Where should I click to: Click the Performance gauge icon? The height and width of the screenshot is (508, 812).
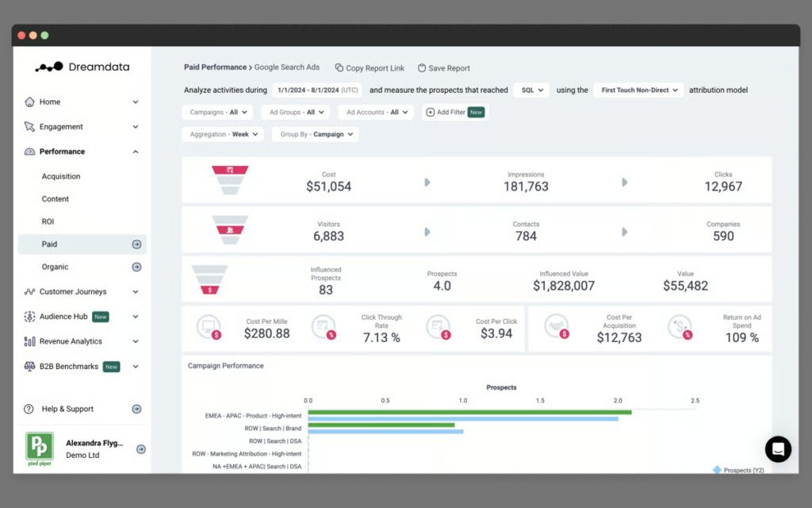click(29, 152)
